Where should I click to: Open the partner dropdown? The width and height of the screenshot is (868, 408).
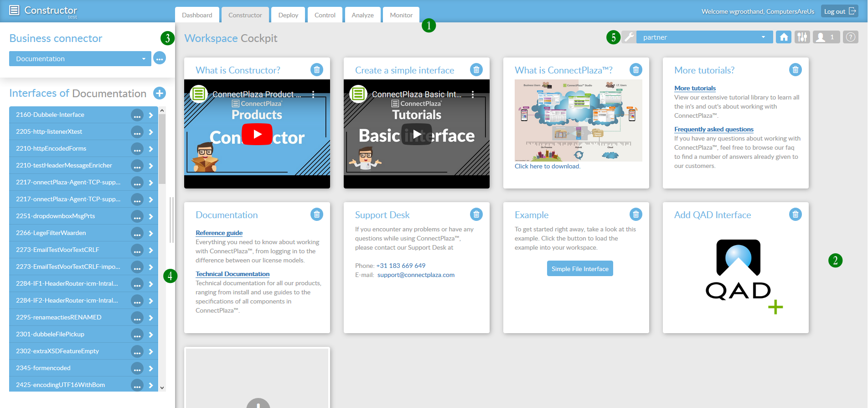coord(704,37)
